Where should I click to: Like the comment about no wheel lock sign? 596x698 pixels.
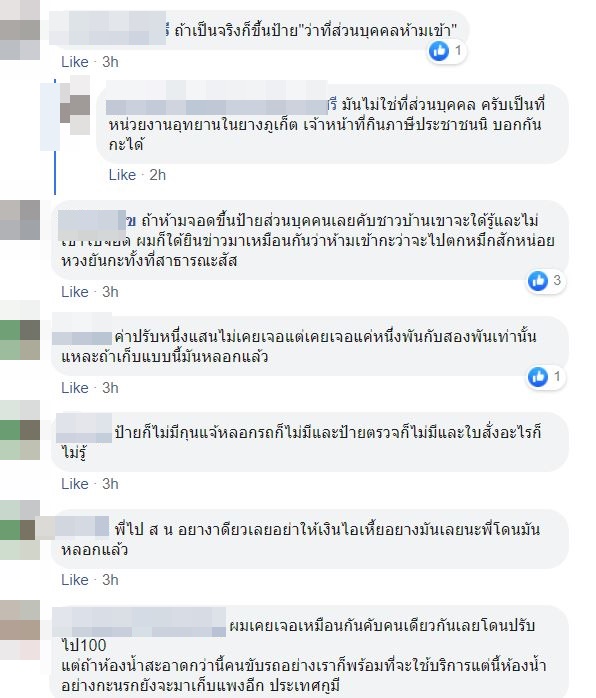coord(75,484)
